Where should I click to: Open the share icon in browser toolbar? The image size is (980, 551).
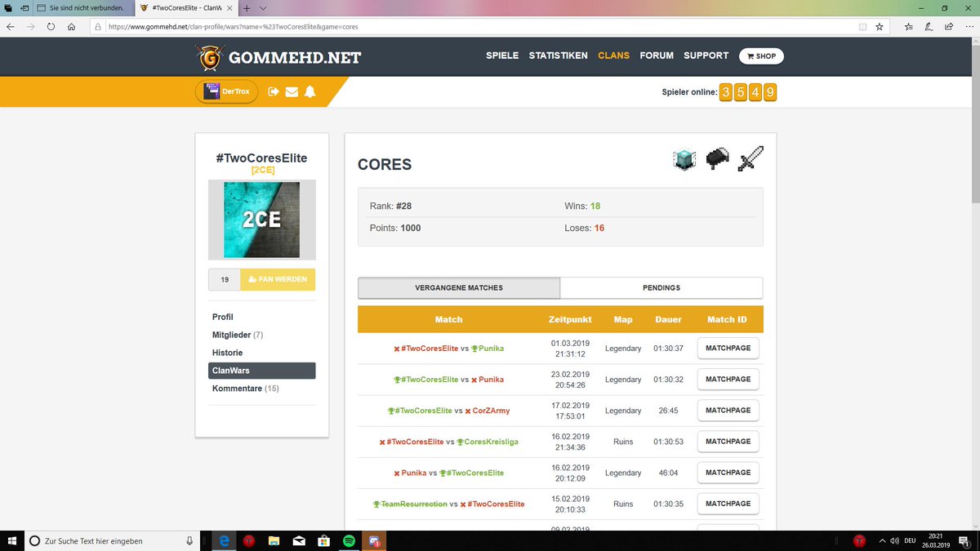tap(948, 26)
